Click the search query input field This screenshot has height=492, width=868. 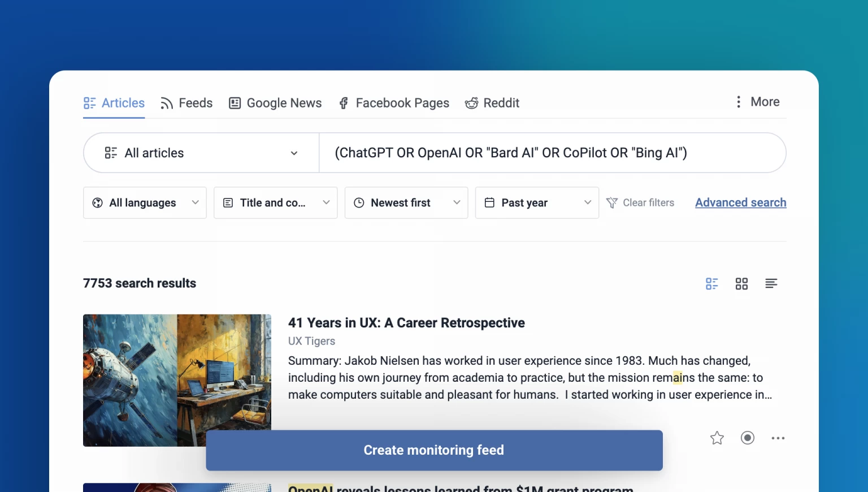coord(551,153)
